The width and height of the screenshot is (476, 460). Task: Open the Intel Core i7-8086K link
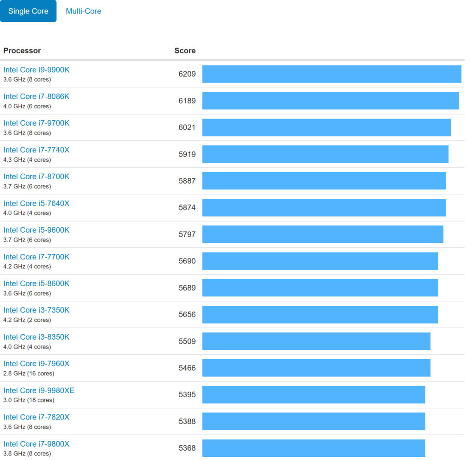point(37,97)
